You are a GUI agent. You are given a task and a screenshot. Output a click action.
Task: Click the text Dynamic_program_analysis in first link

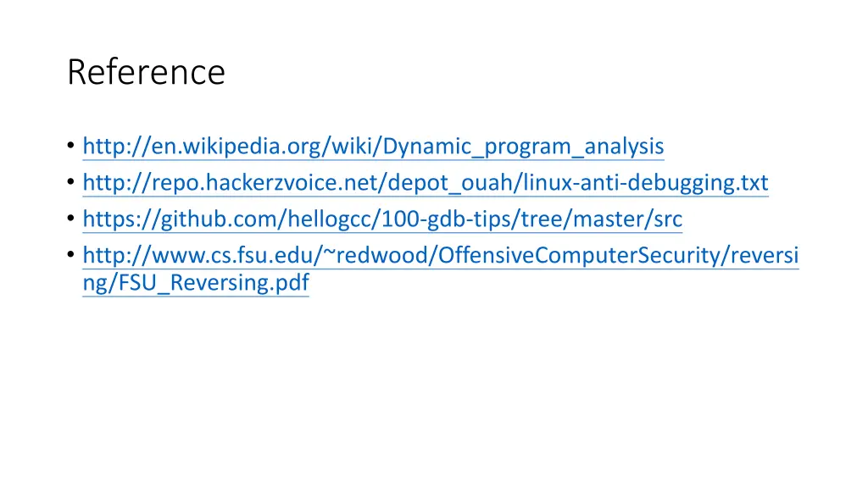click(523, 147)
